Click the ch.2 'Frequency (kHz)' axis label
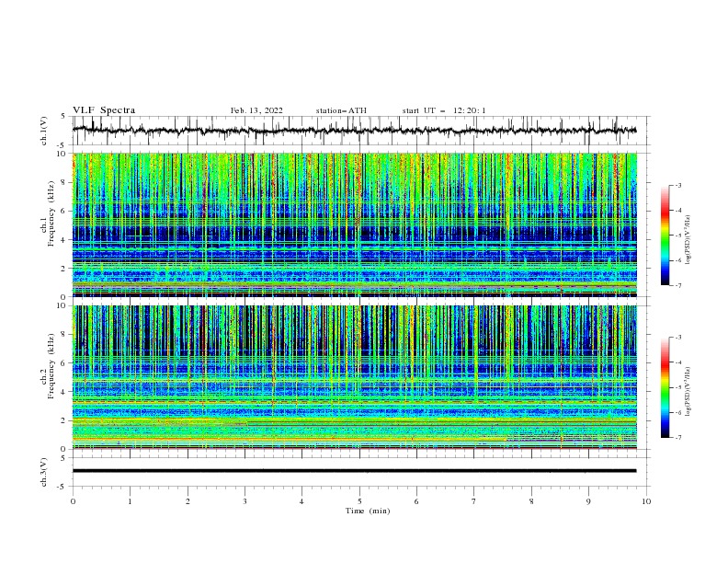The width and height of the screenshot is (728, 563). [x=51, y=366]
